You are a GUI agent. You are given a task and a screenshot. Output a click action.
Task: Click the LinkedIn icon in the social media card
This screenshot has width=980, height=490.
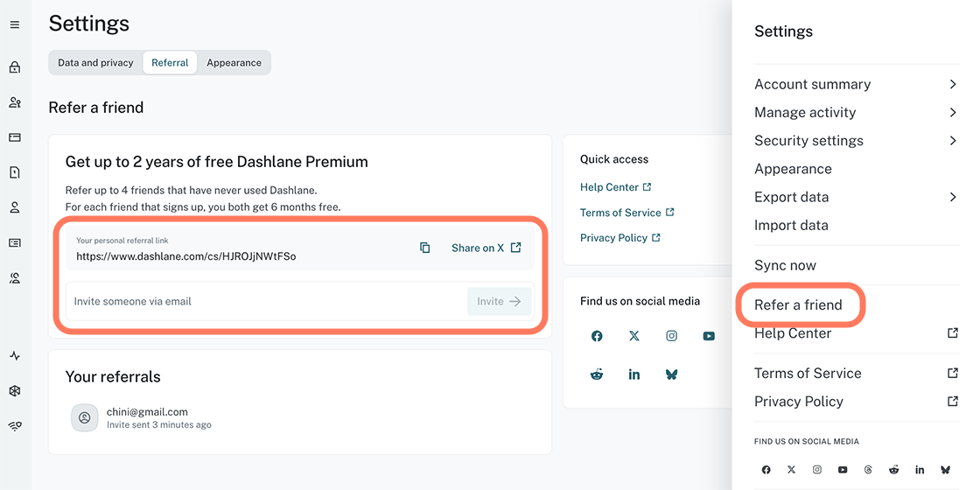click(634, 374)
